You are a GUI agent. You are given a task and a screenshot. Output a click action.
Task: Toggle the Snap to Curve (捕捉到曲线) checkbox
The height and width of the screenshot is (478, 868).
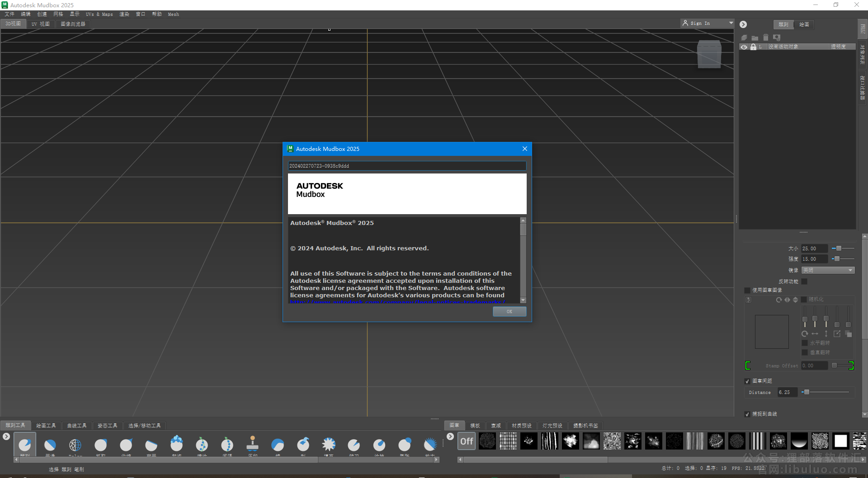tap(747, 414)
